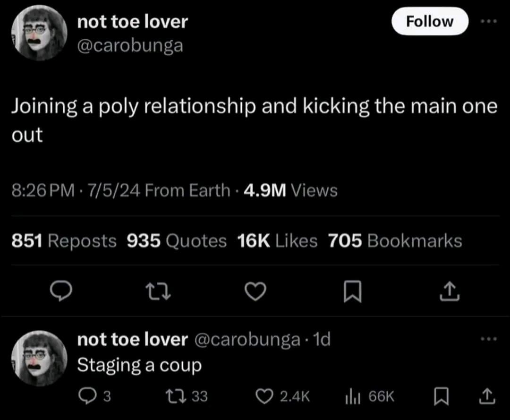View analytics of the reply showing 66K
510x420 pixels.
369,396
